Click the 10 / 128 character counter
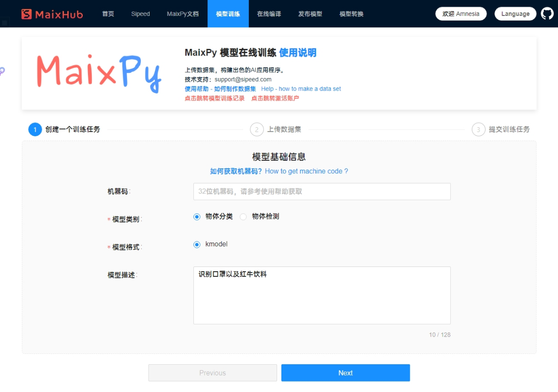 tap(439, 335)
